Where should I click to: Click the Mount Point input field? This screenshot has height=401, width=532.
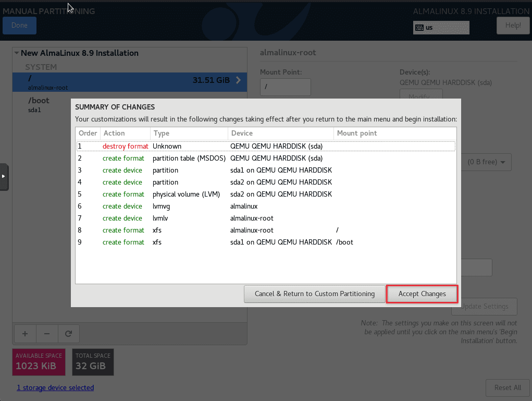point(286,87)
